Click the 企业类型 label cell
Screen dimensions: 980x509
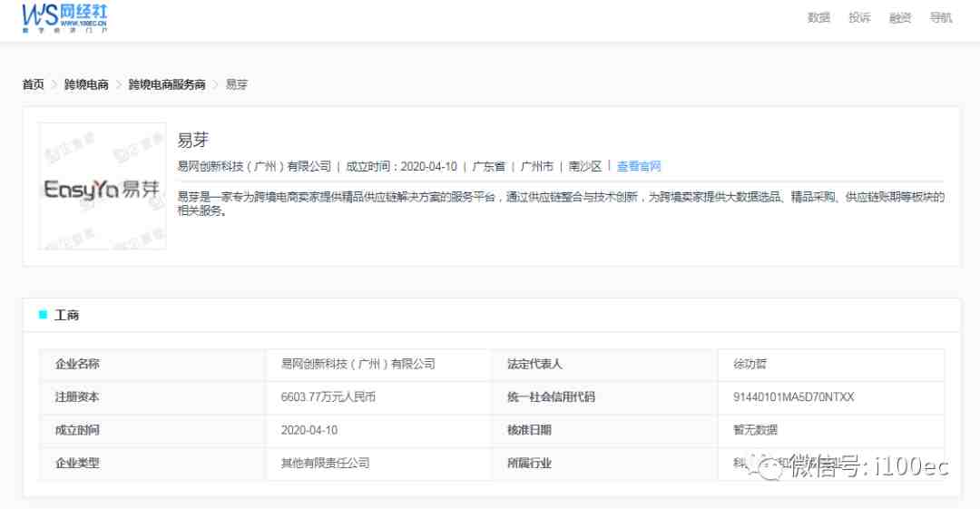pyautogui.click(x=152, y=464)
